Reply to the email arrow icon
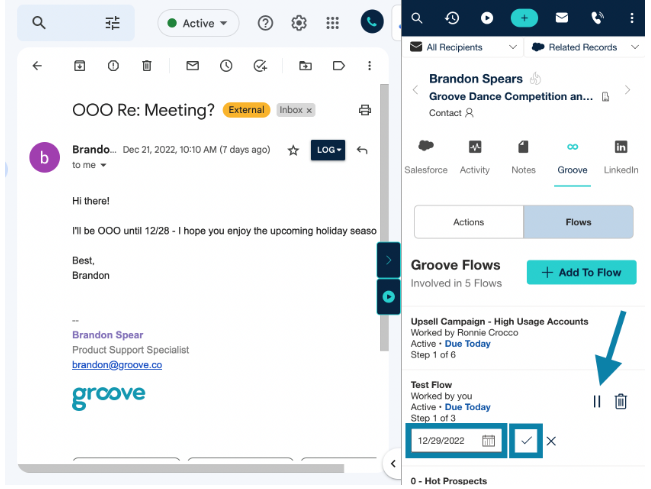651x489 pixels. click(362, 150)
